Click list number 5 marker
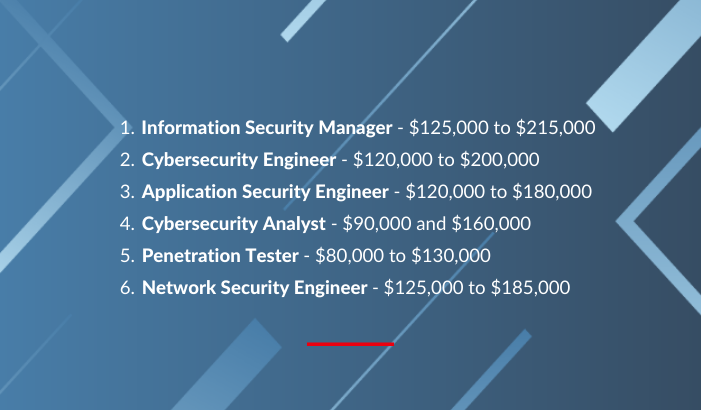 (x=127, y=256)
